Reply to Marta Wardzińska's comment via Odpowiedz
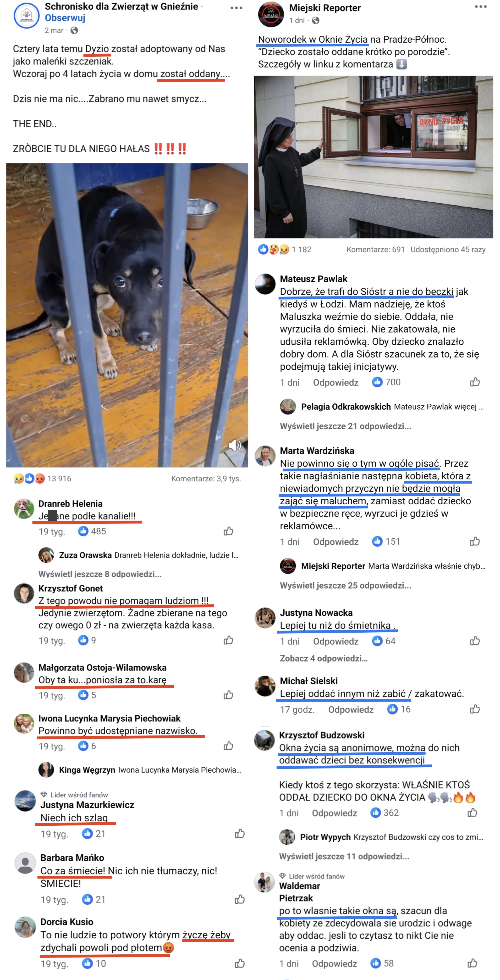This screenshot has height=980, width=500. pyautogui.click(x=335, y=542)
